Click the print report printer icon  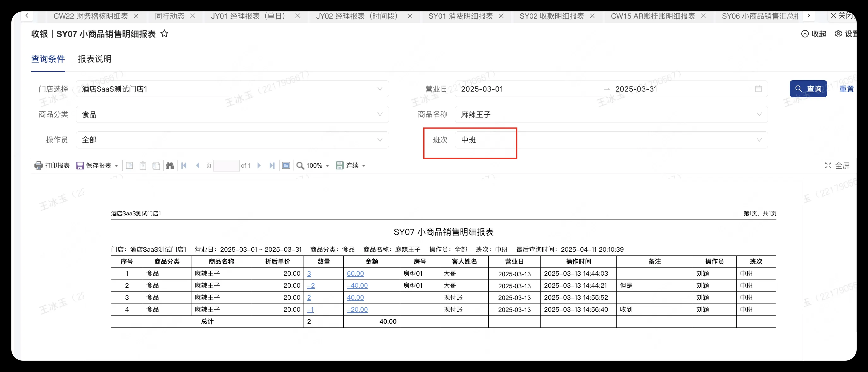click(x=39, y=165)
